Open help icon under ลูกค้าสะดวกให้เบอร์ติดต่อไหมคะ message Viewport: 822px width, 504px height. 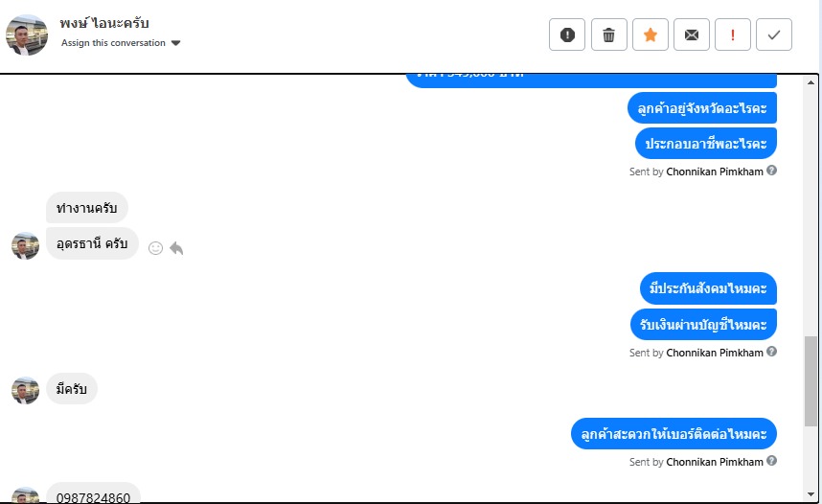coord(771,461)
